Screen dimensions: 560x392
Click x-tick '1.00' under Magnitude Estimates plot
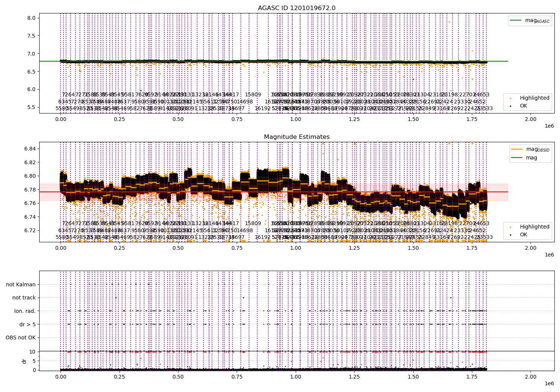296,248
